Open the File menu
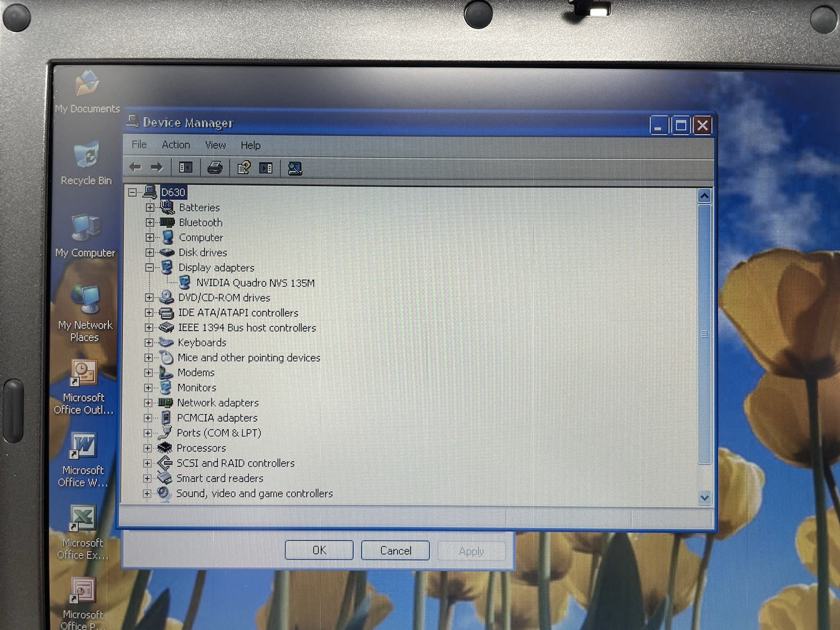This screenshot has height=630, width=840. 139,144
